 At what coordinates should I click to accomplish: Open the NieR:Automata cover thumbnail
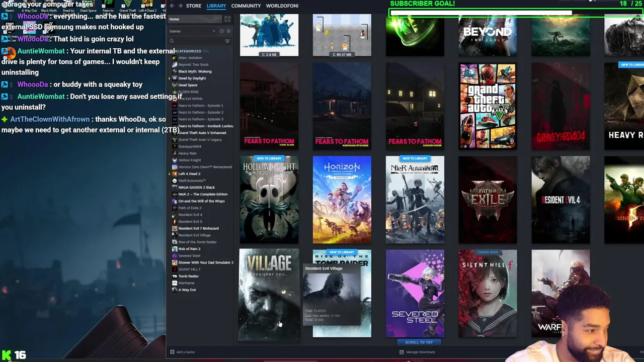point(415,200)
